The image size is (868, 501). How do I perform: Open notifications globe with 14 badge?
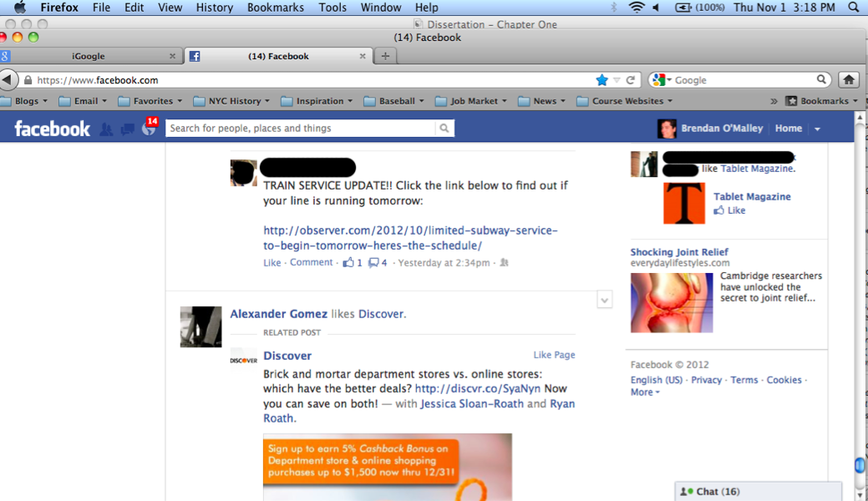[x=150, y=129]
